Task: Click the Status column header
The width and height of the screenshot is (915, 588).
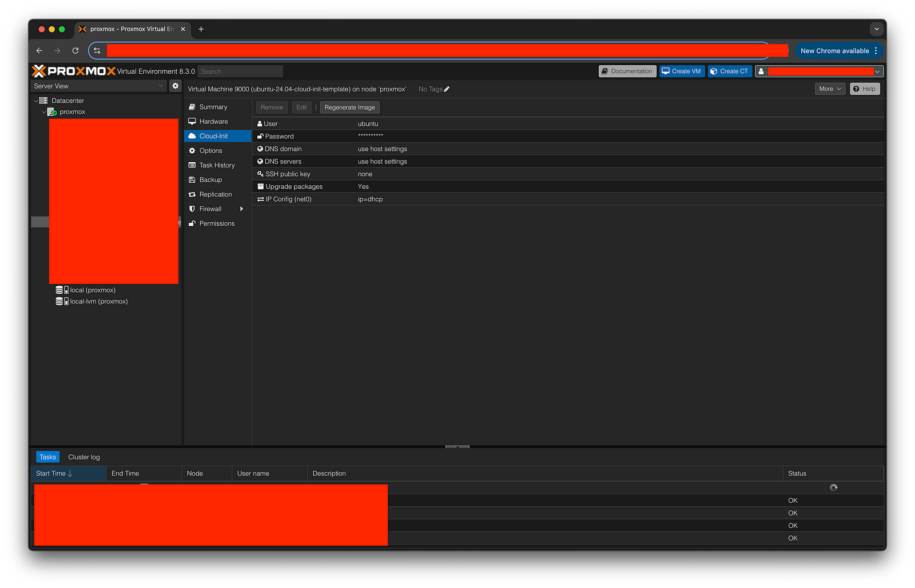Action: (833, 473)
